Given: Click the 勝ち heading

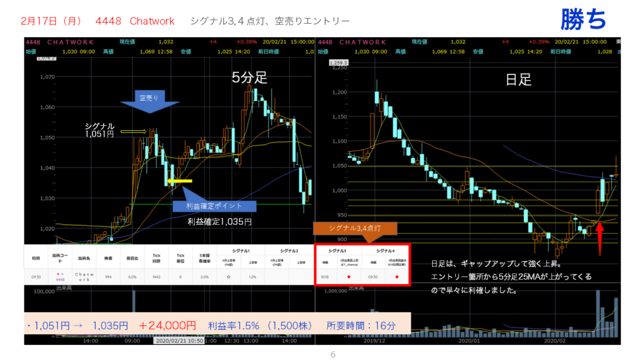Looking at the screenshot, I should pyautogui.click(x=583, y=19).
